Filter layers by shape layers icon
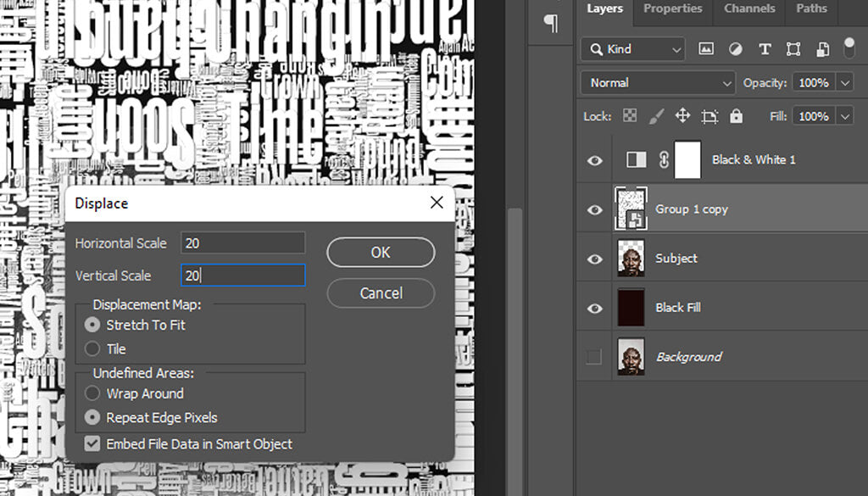Viewport: 868px width, 496px height. pyautogui.click(x=793, y=49)
